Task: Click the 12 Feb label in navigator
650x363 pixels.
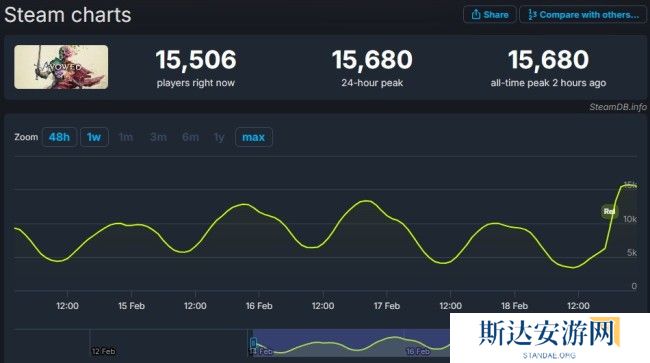Action: [104, 351]
